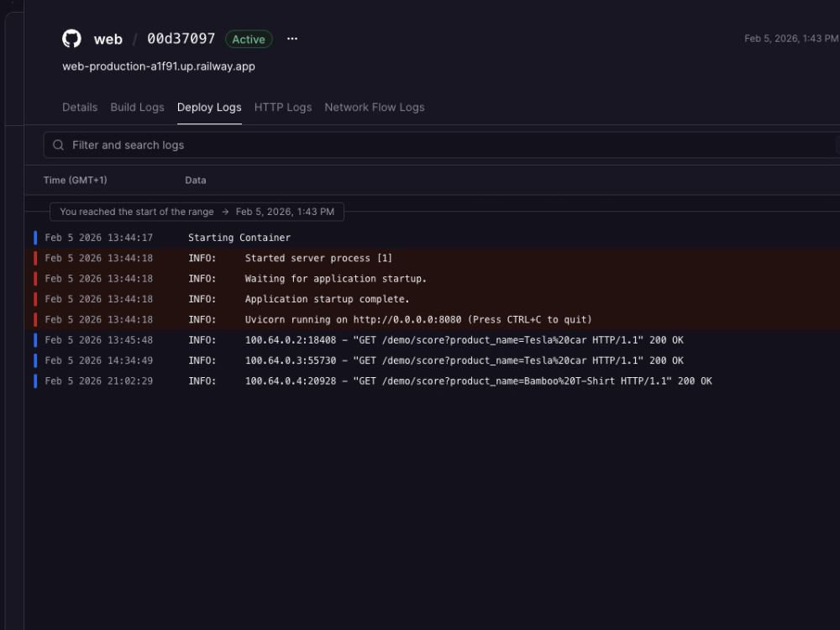840x630 pixels.
Task: Click timestamp Feb 5 2026 21:02:29
Action: (x=99, y=381)
